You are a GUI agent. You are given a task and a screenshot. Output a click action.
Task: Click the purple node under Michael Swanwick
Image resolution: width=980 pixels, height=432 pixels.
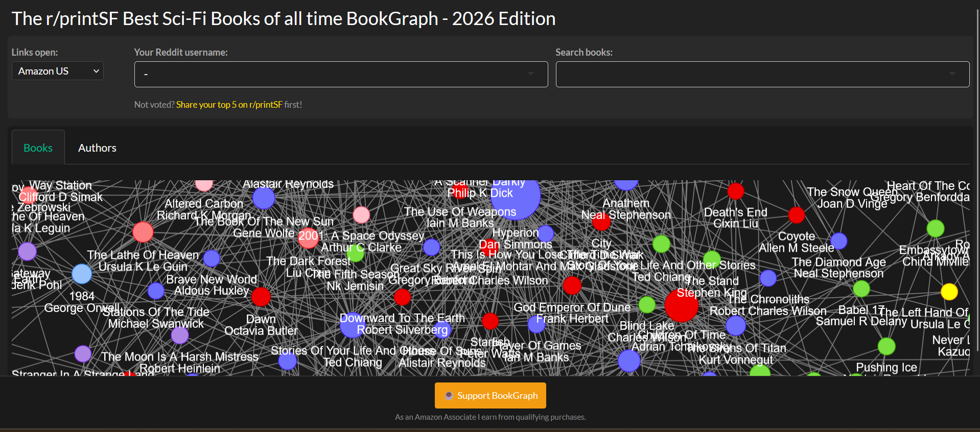click(180, 335)
